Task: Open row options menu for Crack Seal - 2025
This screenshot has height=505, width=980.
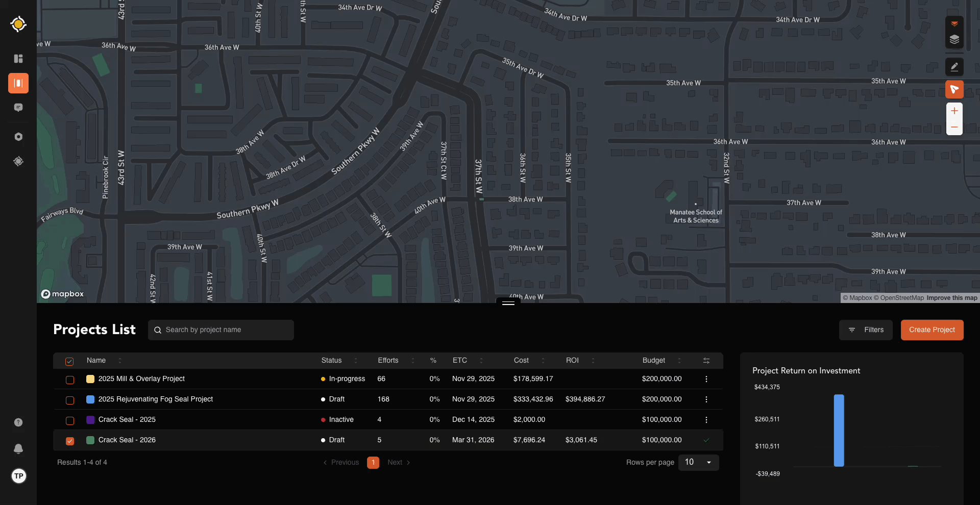Action: [706, 420]
